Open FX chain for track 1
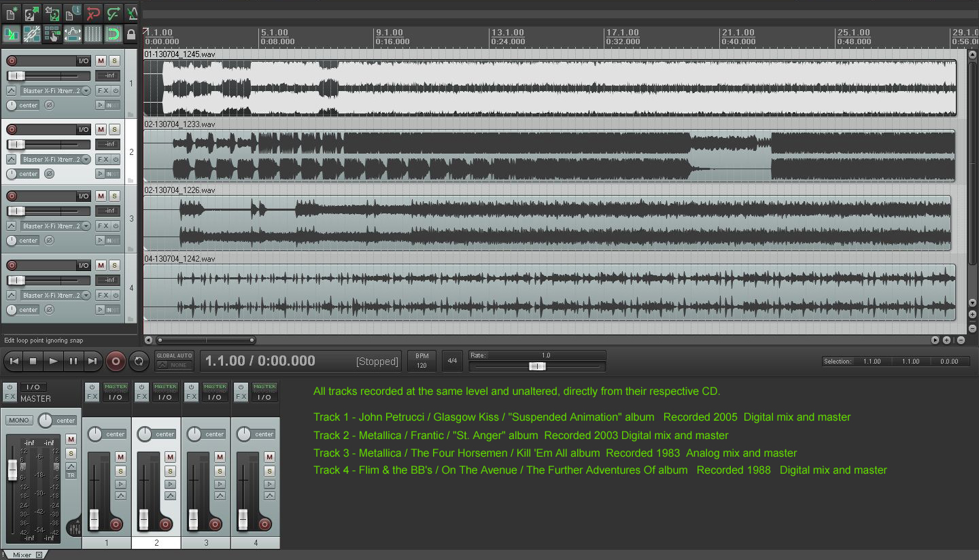This screenshot has height=560, width=979. click(x=103, y=90)
